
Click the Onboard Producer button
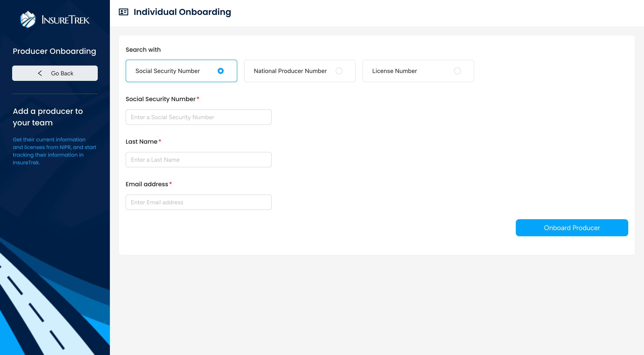(572, 228)
